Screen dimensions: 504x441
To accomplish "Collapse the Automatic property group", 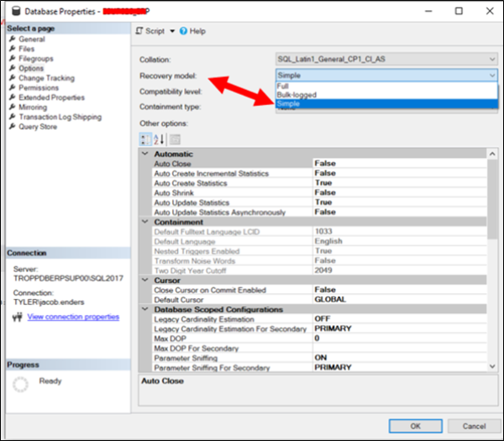I will click(x=146, y=155).
